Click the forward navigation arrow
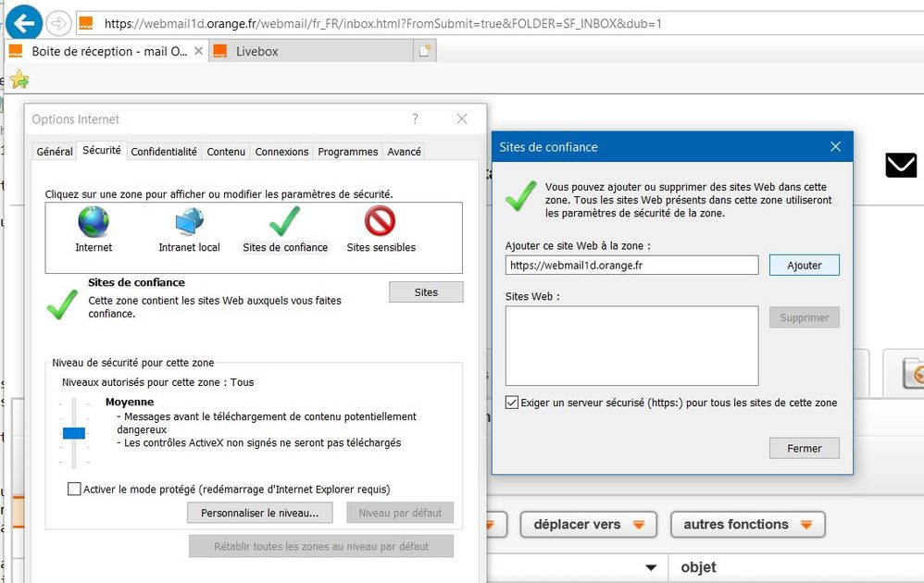 [x=58, y=23]
